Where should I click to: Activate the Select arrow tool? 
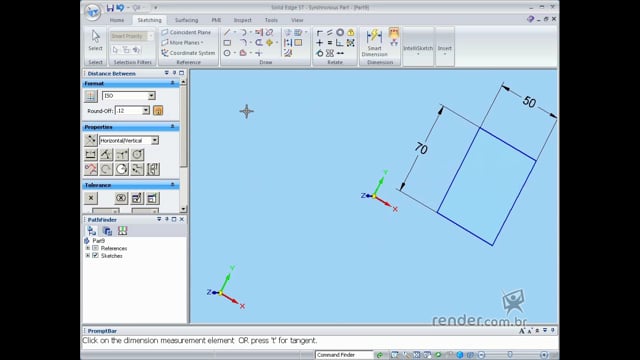(96, 40)
